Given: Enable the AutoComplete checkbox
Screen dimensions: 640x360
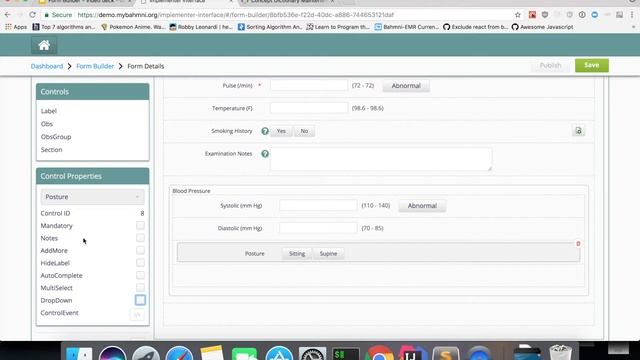Looking at the screenshot, I should pyautogui.click(x=140, y=275).
